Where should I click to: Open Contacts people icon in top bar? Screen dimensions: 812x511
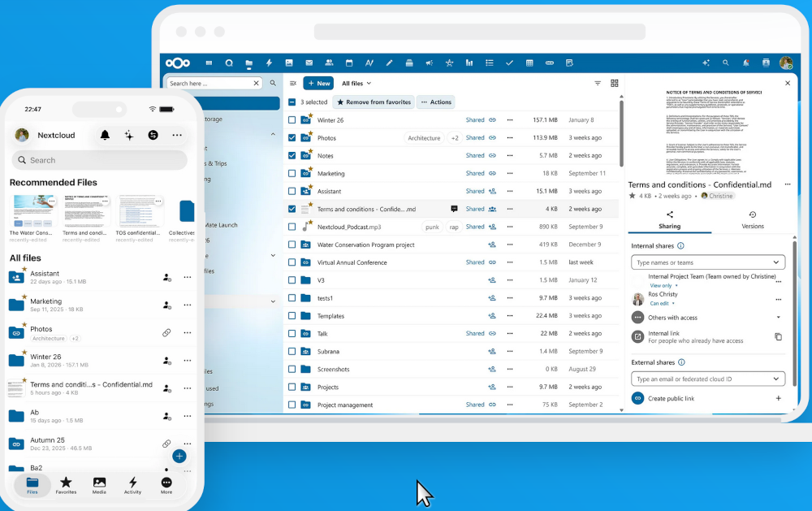click(x=329, y=63)
